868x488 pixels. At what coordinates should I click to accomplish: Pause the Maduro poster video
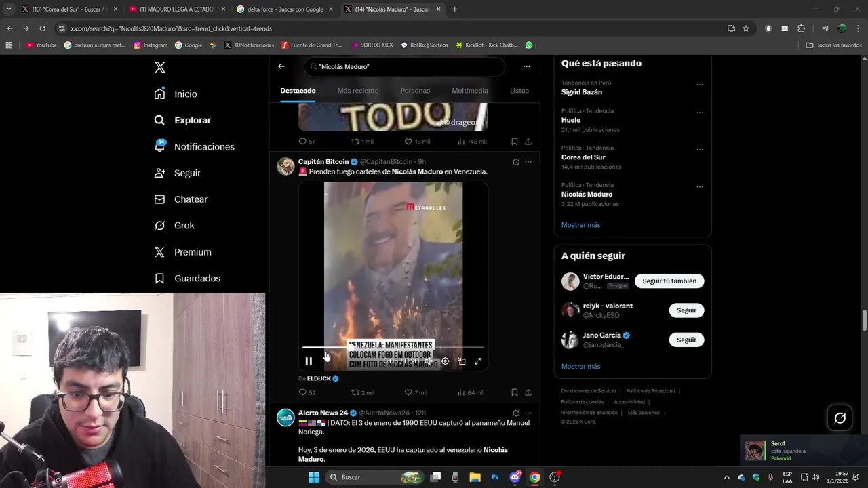pyautogui.click(x=309, y=361)
